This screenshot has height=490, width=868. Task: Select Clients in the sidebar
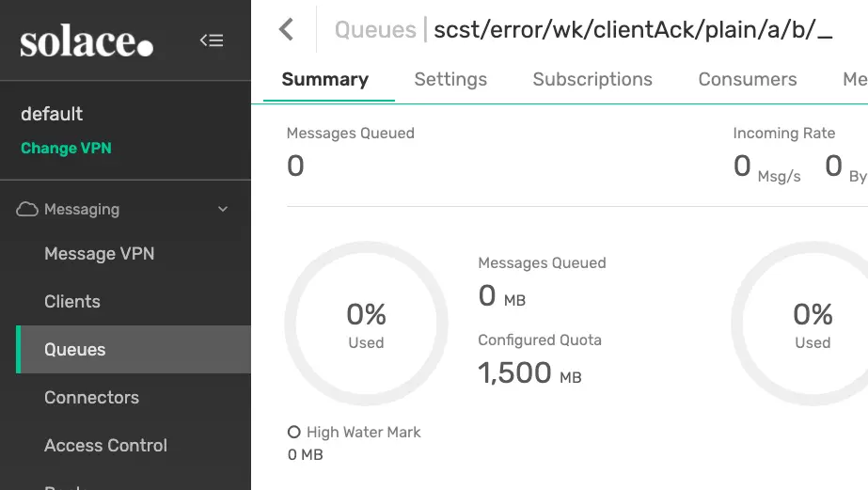click(x=72, y=302)
